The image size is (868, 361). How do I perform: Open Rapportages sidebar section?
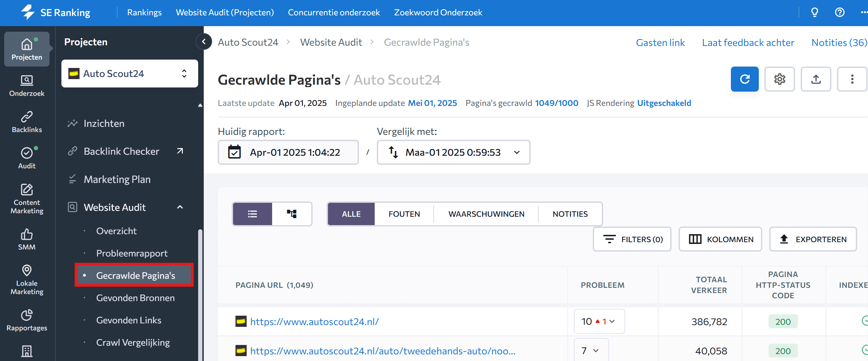(27, 320)
